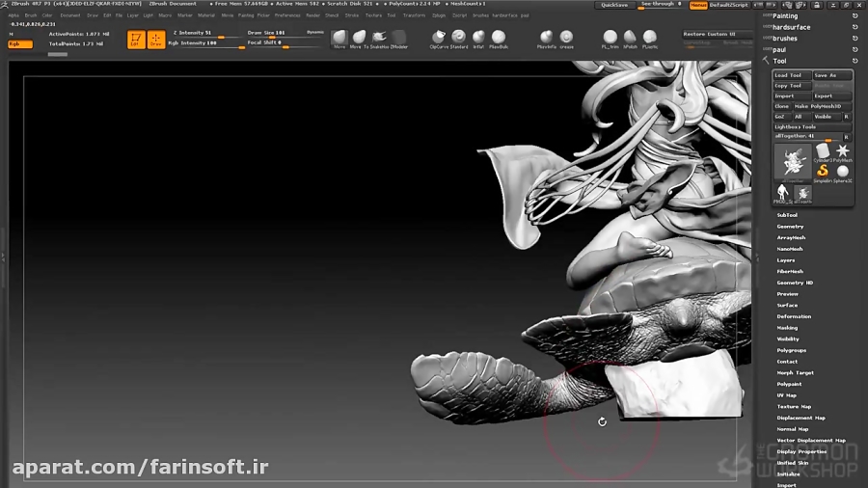Open the Material menu
Image resolution: width=868 pixels, height=488 pixels.
tap(206, 15)
